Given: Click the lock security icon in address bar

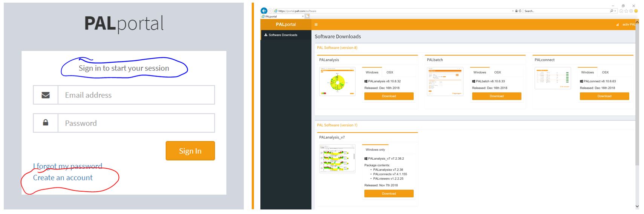Looking at the screenshot, I should point(516,11).
